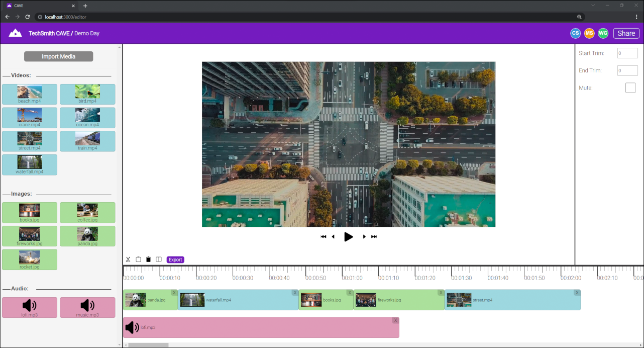Select the Cut tool on the timeline toolbar

(x=128, y=259)
